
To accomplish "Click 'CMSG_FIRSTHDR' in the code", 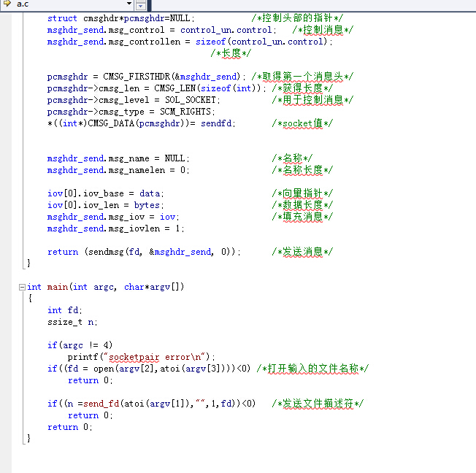I will (x=137, y=77).
